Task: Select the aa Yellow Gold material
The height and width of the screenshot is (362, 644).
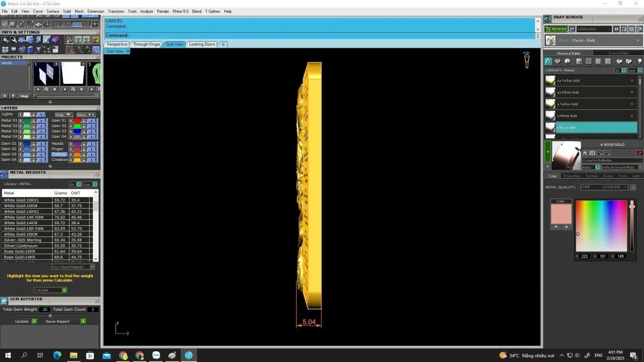Action: [591, 80]
